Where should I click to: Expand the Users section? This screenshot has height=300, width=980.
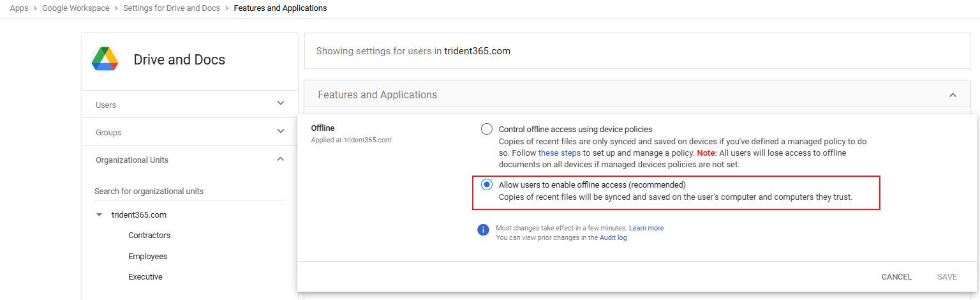280,104
